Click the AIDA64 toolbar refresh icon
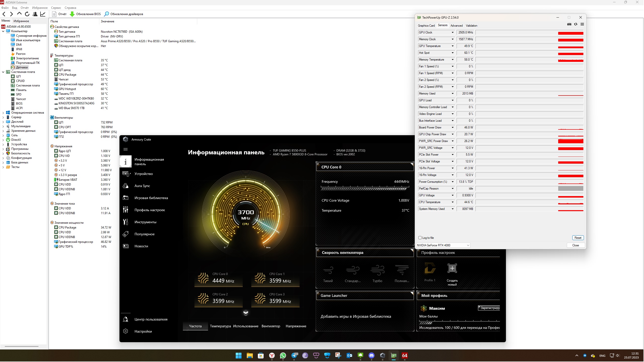644x362 pixels. [27, 14]
